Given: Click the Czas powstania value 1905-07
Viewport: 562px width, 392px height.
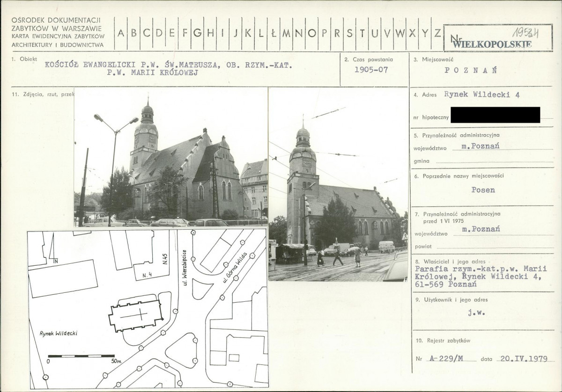Looking at the screenshot, I should (x=370, y=70).
